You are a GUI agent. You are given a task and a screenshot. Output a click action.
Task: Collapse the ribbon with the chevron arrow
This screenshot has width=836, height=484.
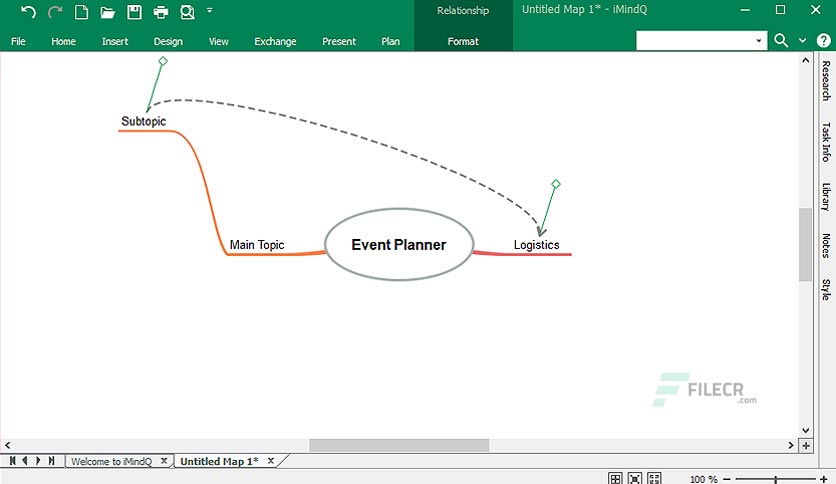pos(802,41)
